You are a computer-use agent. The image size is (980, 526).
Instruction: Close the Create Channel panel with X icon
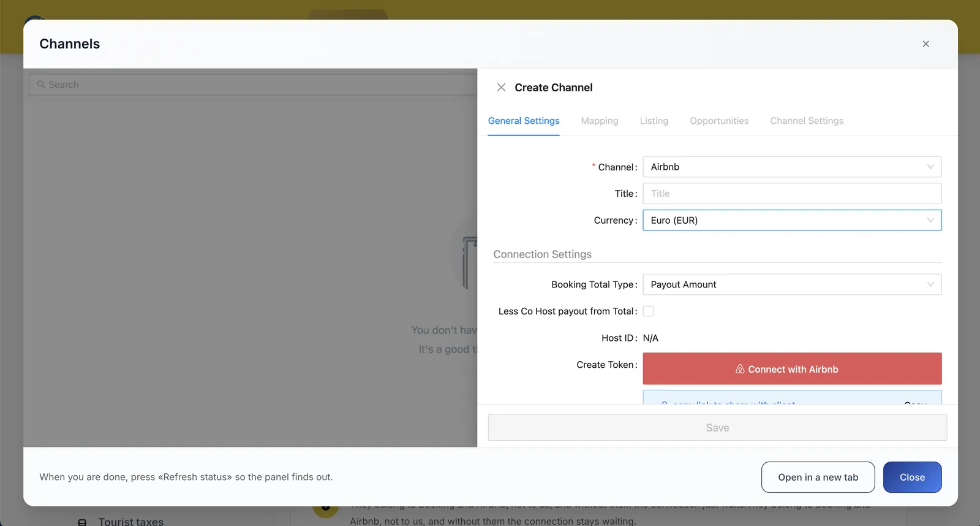click(x=501, y=88)
